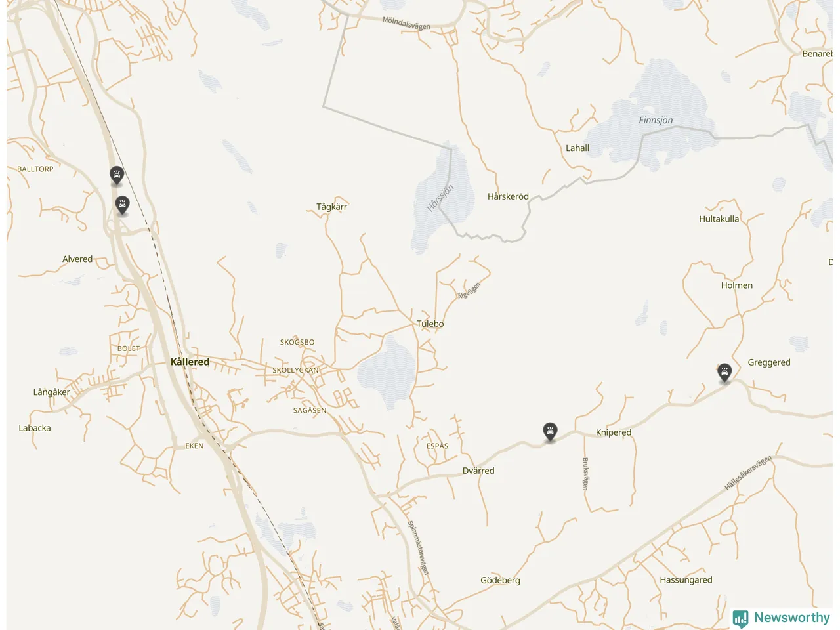This screenshot has height=630, width=840.
Task: Select the Gödeberg label
Action: pyautogui.click(x=500, y=580)
